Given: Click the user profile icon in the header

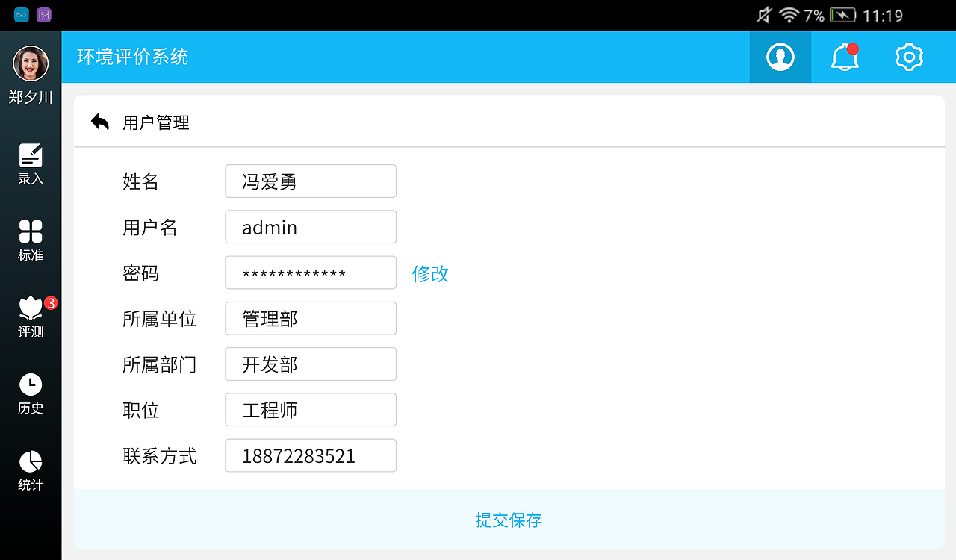Looking at the screenshot, I should coord(780,57).
